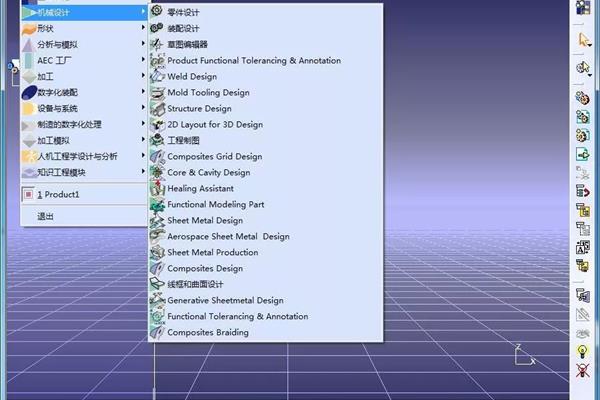600x400 pixels.
Task: Insert a new Product from the toolbar
Action: (x=582, y=117)
